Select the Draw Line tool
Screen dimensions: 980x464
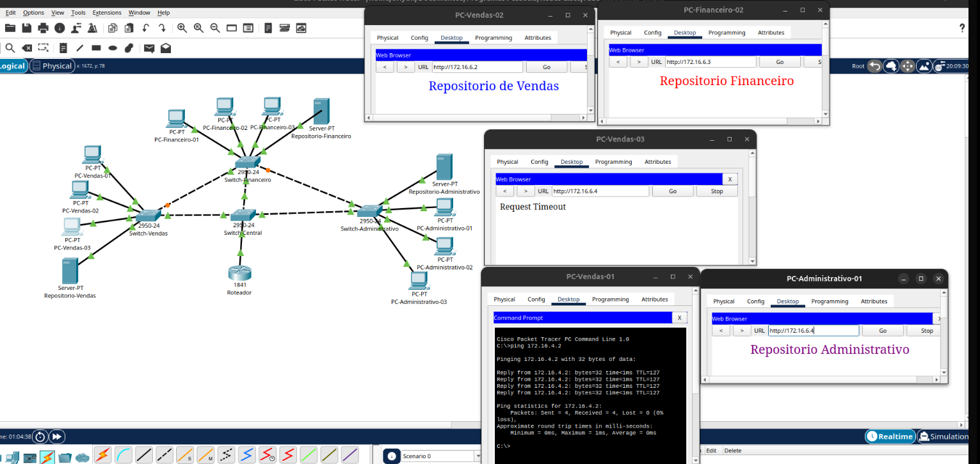80,48
